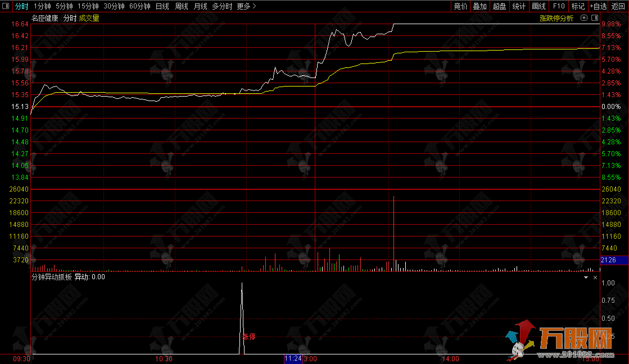Open the indicator panel dropdown arrow
629x364 pixels.
586,277
